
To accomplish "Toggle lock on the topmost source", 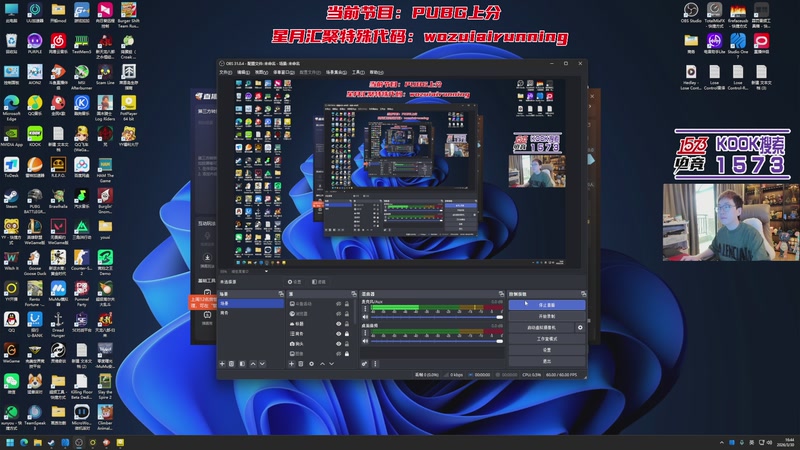I will 347,304.
